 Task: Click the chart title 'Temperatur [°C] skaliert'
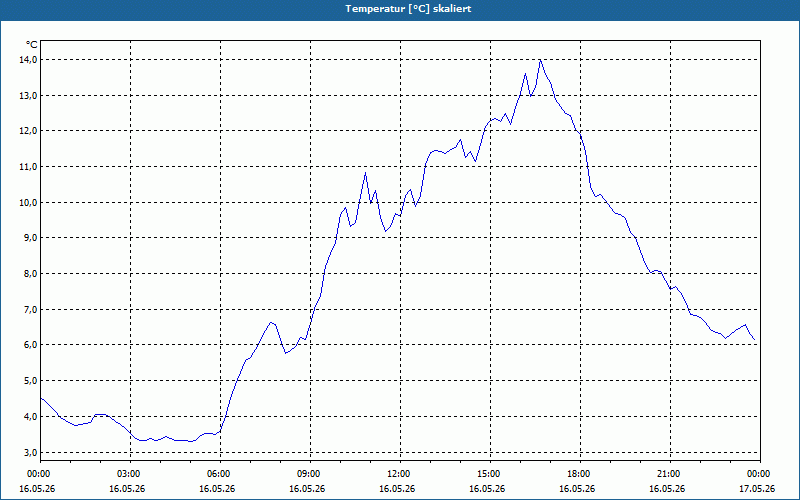point(408,9)
